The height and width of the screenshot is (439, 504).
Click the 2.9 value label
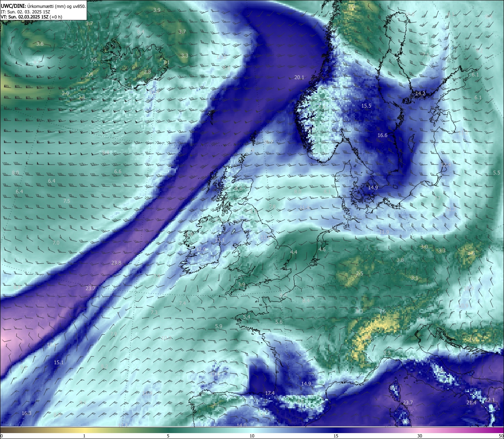65,94
